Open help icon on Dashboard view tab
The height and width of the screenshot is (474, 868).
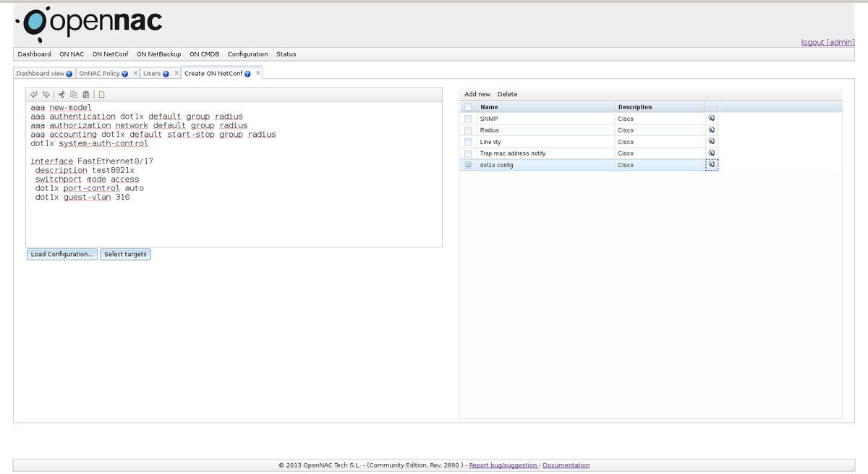(x=69, y=74)
